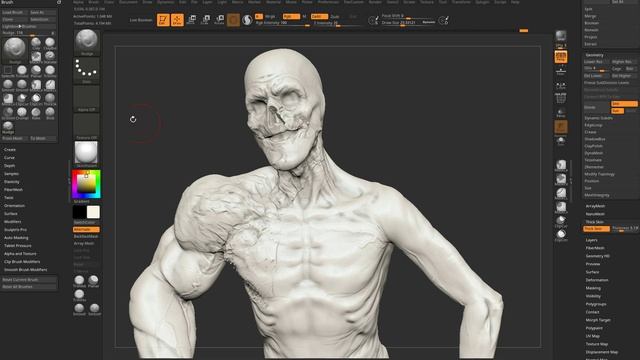Image resolution: width=640 pixels, height=360 pixels.
Task: Toggle Live Boolean mode
Action: (141, 20)
